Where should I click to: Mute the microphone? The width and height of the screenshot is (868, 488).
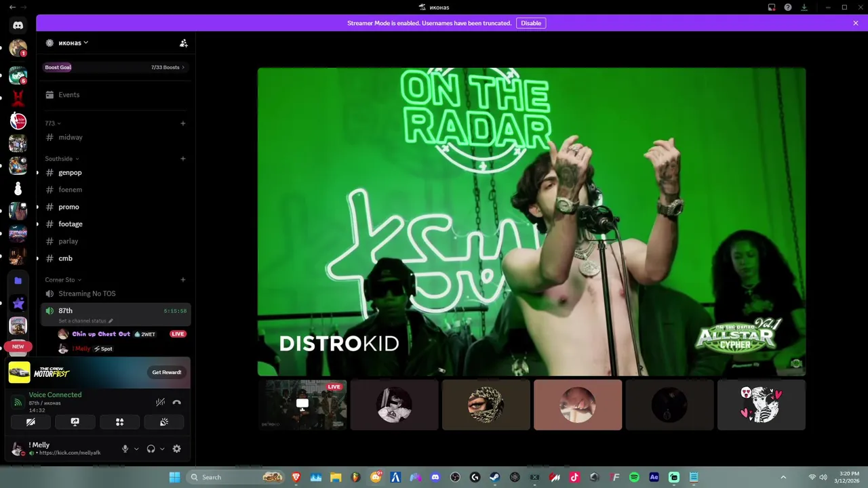(125, 449)
